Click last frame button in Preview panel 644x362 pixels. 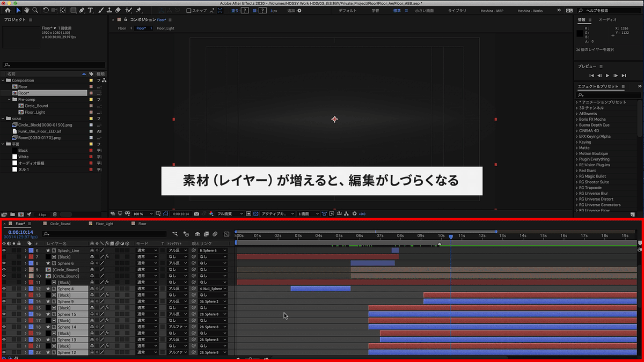(x=624, y=76)
